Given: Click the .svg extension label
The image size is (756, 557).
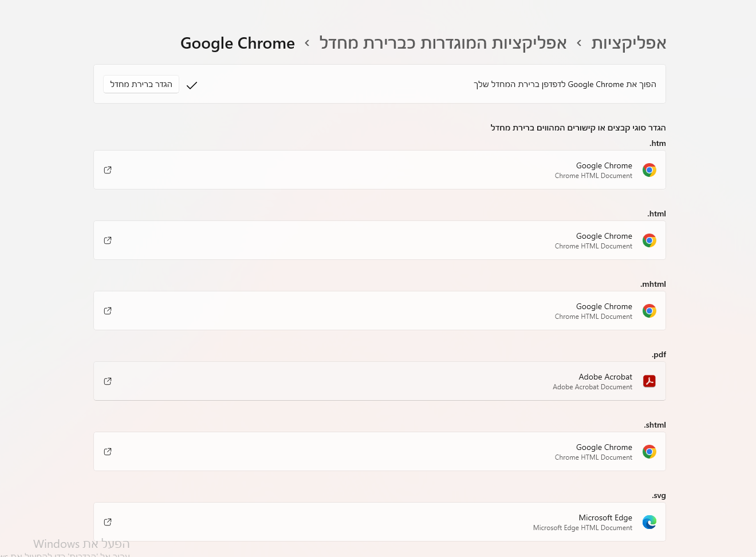Looking at the screenshot, I should [659, 496].
